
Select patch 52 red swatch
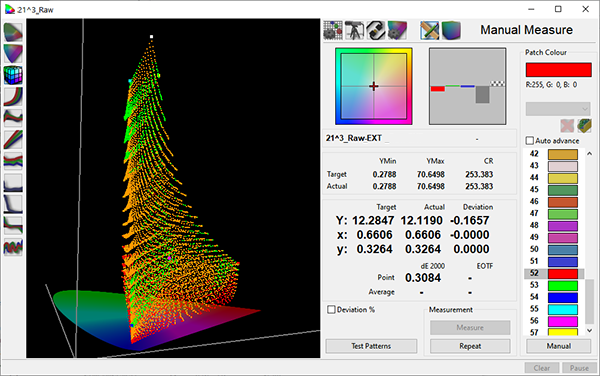coord(563,273)
